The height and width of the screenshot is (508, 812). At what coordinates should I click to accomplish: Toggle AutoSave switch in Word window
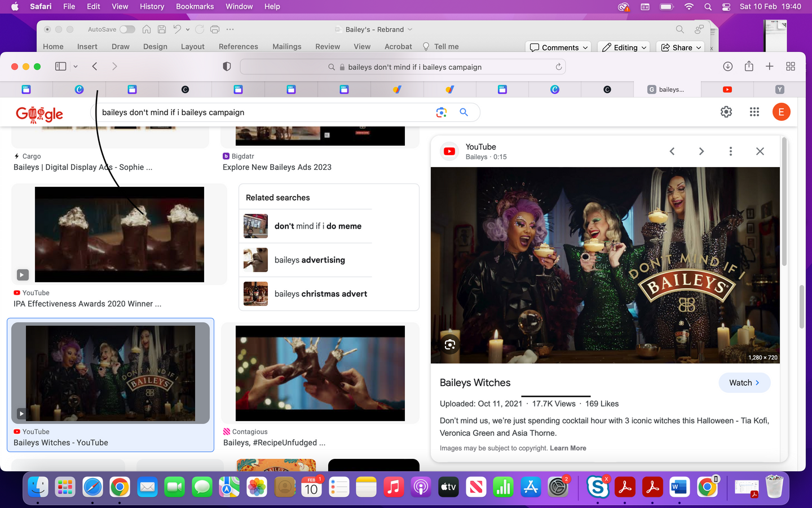(127, 29)
